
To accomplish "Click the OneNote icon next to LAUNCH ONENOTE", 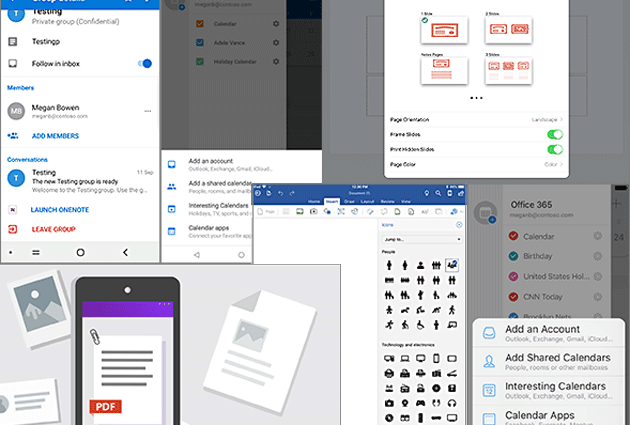I will [13, 210].
